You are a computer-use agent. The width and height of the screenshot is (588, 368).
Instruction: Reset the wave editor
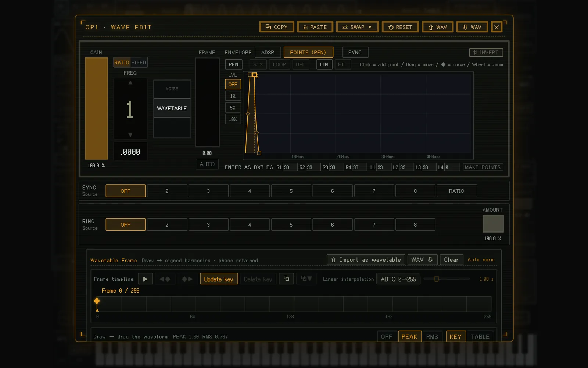[x=400, y=27]
